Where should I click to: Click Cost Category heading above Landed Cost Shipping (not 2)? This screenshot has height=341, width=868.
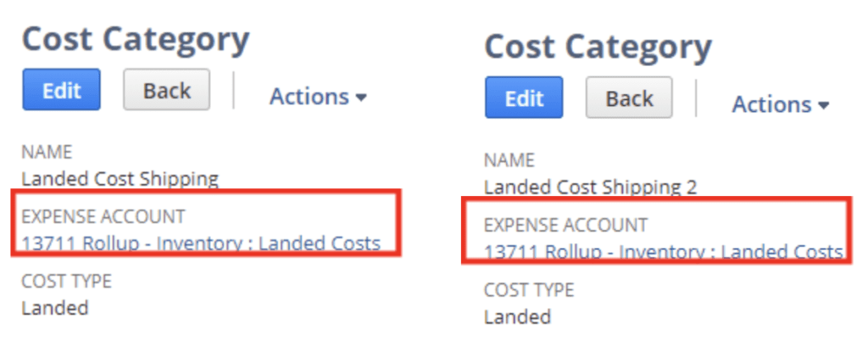pyautogui.click(x=136, y=40)
